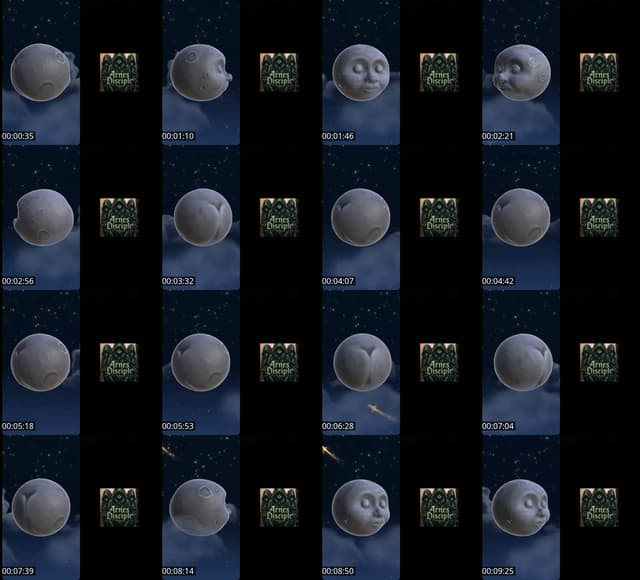Click the 00:06:28 timestamp label
Screen dimensions: 640x580
tap(338, 426)
